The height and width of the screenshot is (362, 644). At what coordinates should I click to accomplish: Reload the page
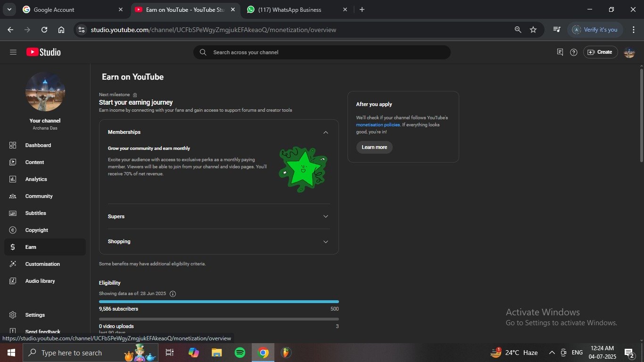[x=44, y=30]
